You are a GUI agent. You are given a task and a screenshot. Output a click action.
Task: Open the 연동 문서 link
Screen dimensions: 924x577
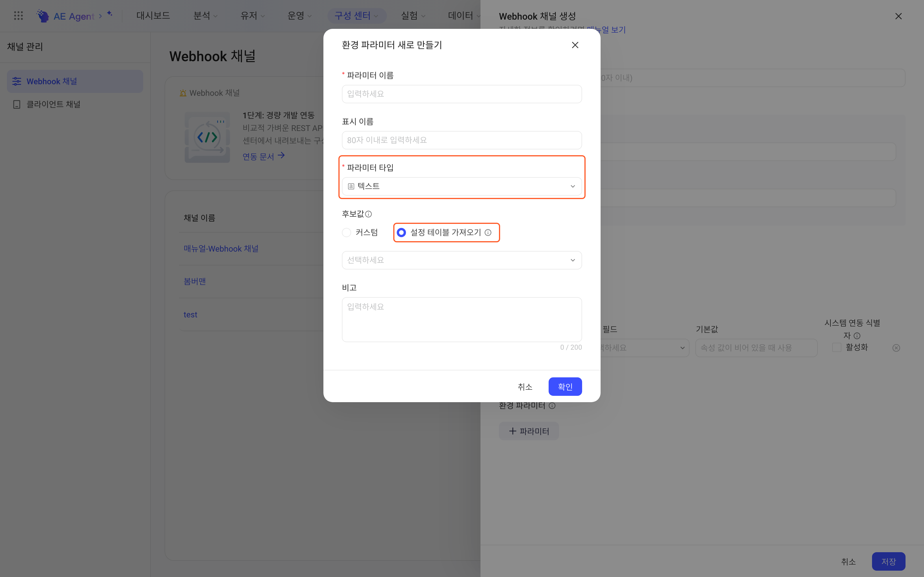point(263,156)
